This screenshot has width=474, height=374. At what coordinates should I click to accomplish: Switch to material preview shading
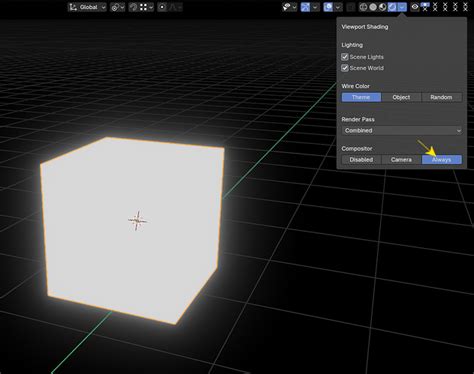coord(383,7)
